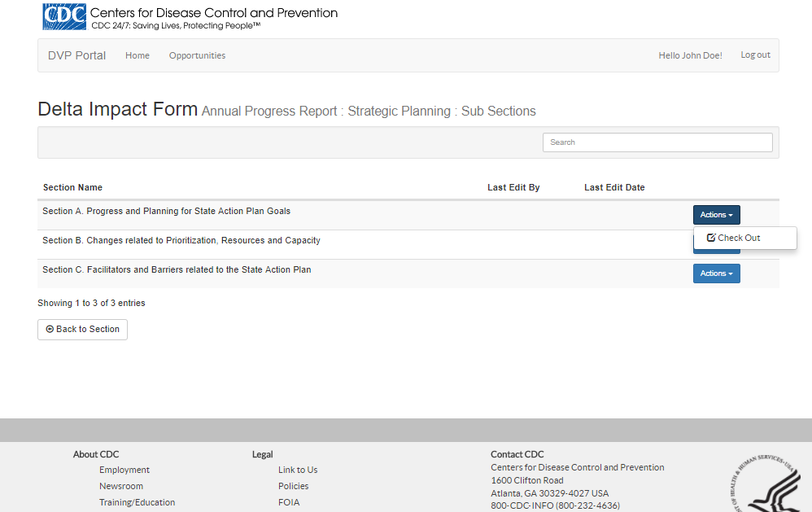Focus the Search input field
This screenshot has width=812, height=512.
[x=657, y=142]
